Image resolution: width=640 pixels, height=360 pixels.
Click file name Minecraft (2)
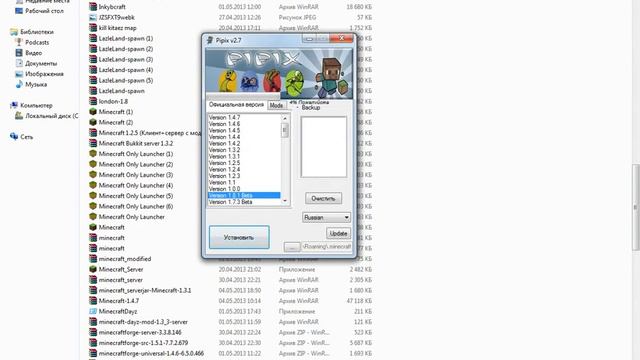pos(116,122)
